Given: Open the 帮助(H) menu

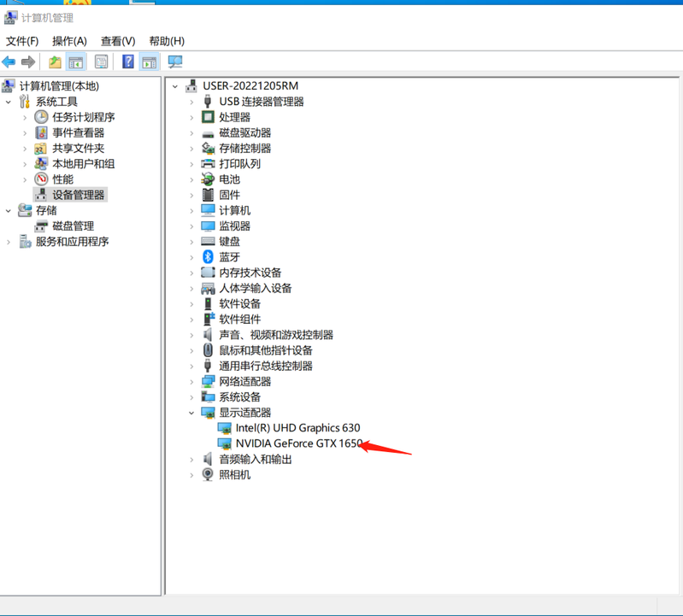Looking at the screenshot, I should pos(167,40).
